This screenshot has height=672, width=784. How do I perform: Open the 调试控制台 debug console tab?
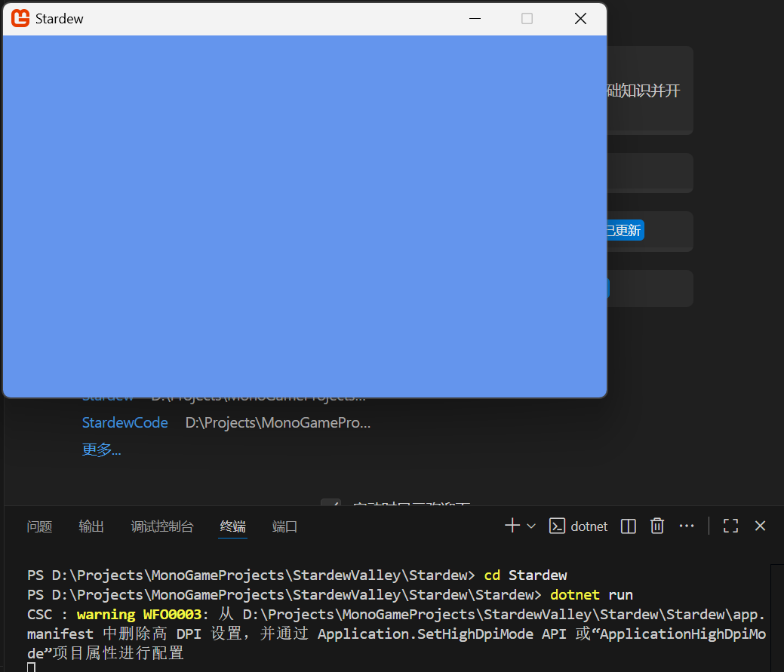point(162,526)
